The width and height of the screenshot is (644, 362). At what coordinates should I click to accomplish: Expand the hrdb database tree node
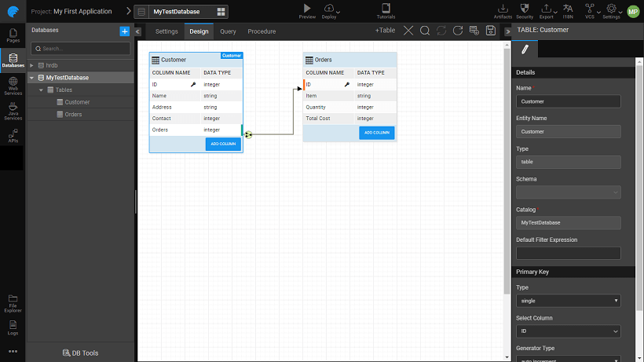(x=31, y=65)
